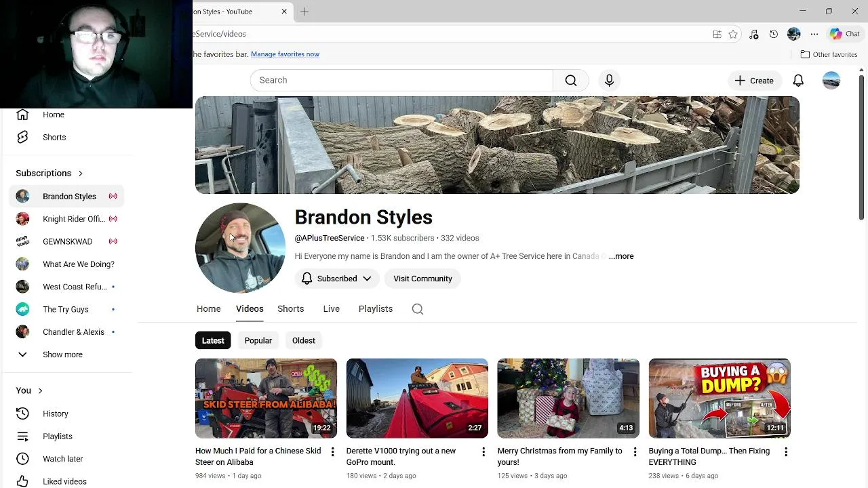Open a new browser tab with the plus
Viewport: 868px width, 488px height.
[304, 12]
